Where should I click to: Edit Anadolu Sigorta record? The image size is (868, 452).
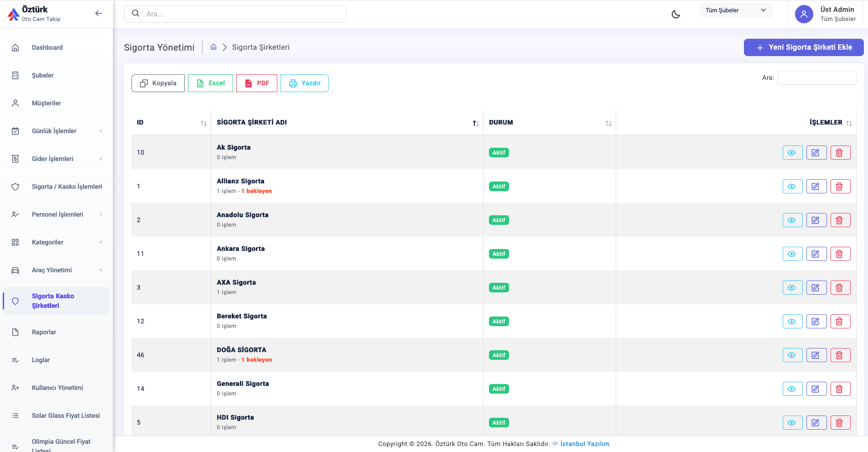click(816, 220)
